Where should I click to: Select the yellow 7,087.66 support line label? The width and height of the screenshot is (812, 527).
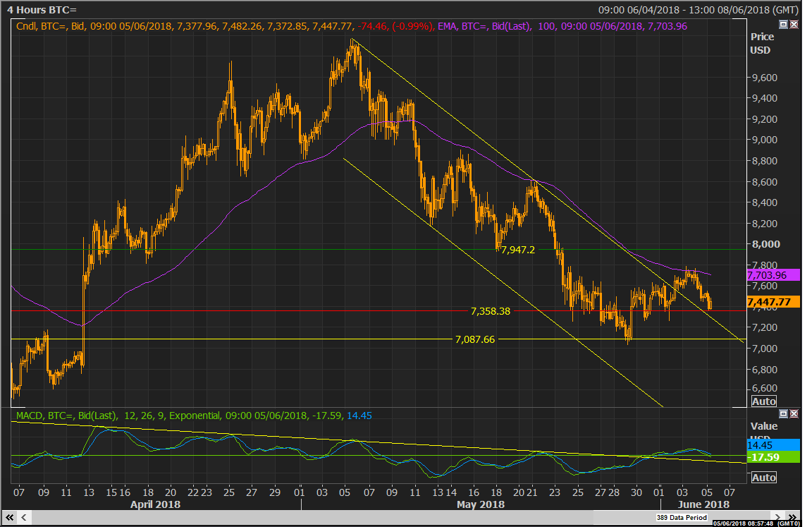pos(475,339)
